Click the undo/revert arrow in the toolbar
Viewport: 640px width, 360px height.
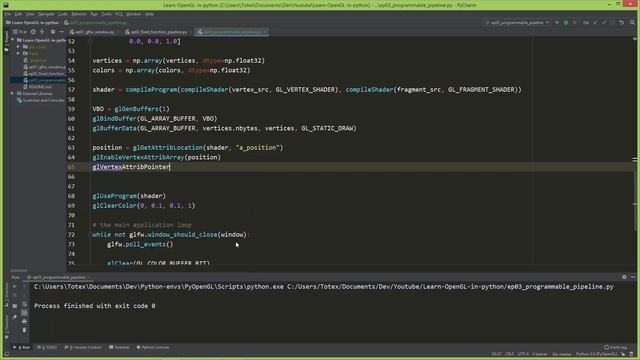[x=622, y=23]
